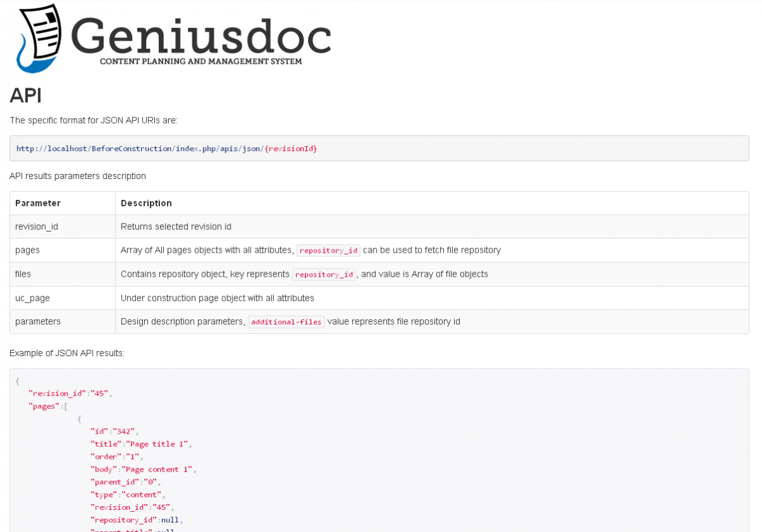Click the Geniusdoc wordmark text in header
The image size is (762, 532).
pyautogui.click(x=201, y=35)
